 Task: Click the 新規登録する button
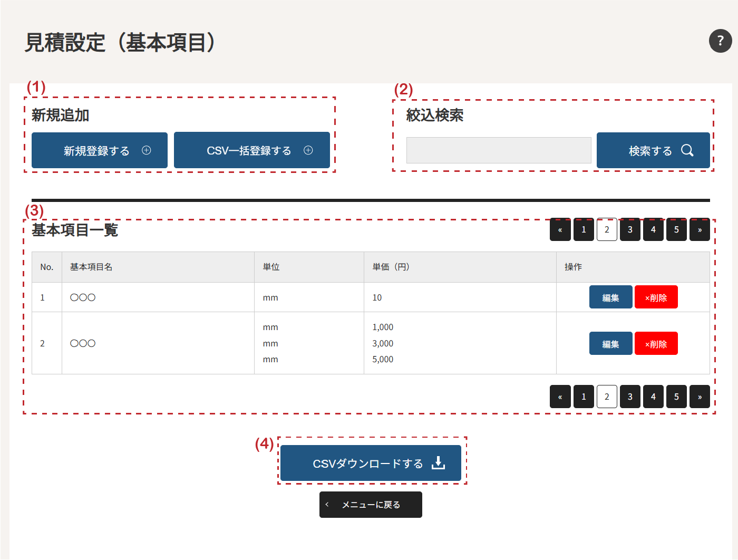(x=100, y=151)
